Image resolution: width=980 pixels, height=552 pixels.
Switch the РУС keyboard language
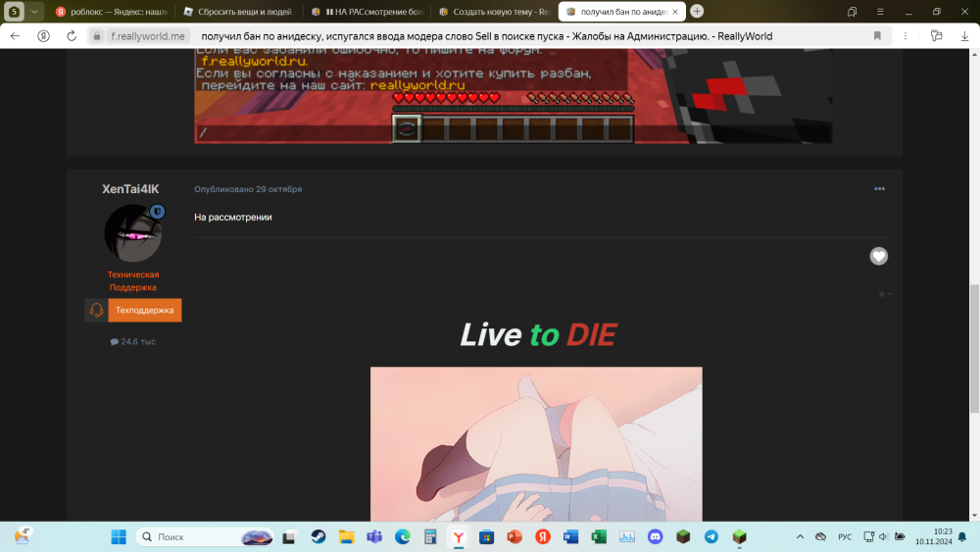click(x=845, y=536)
